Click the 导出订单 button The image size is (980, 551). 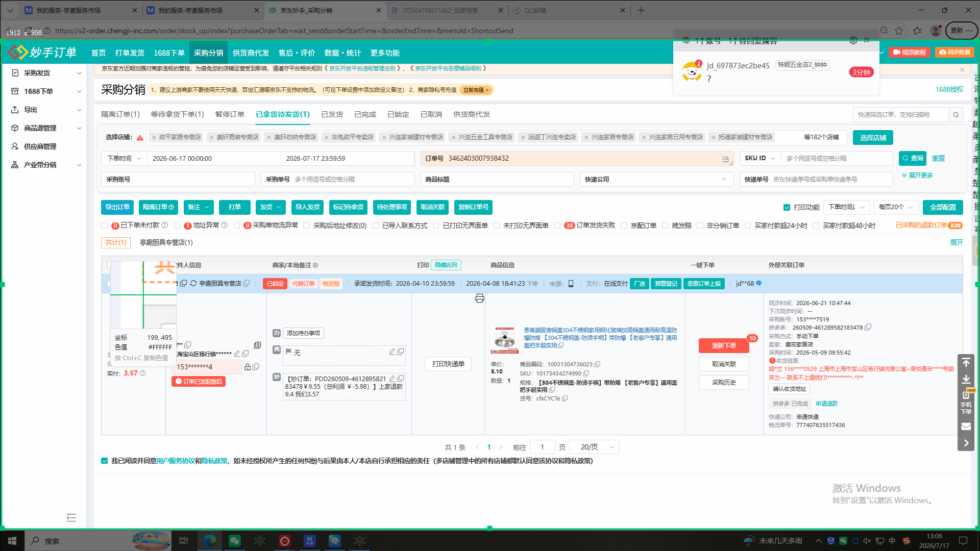(x=117, y=207)
